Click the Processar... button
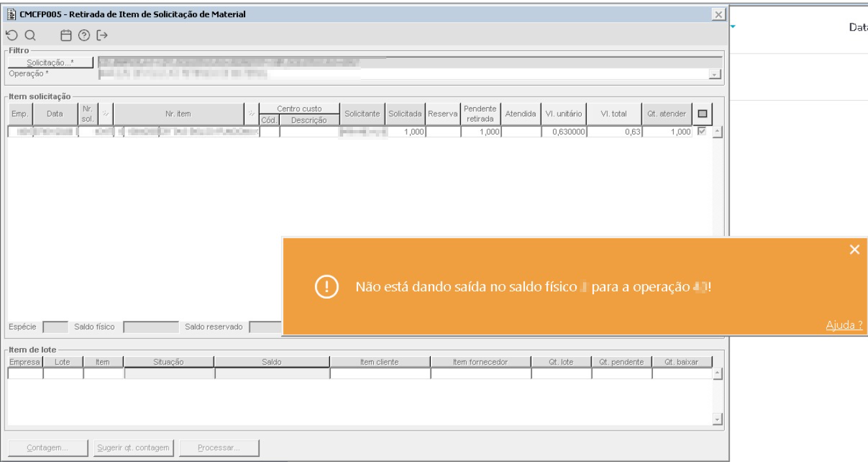The width and height of the screenshot is (868, 462). 220,448
